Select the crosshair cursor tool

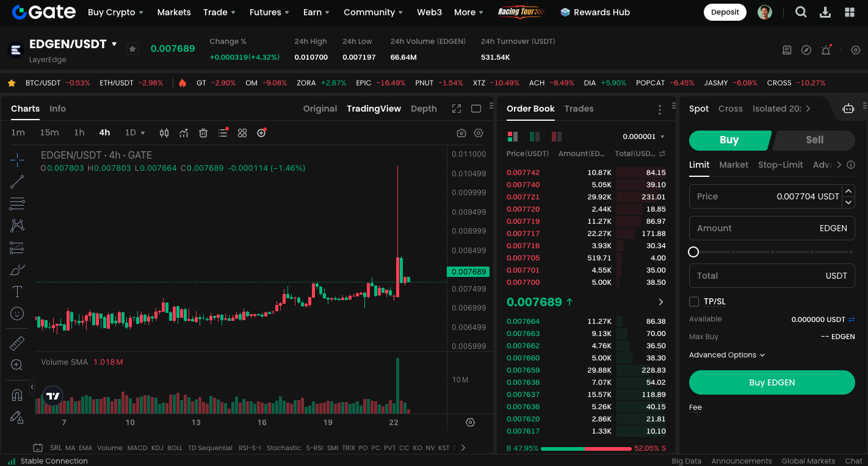(x=17, y=160)
